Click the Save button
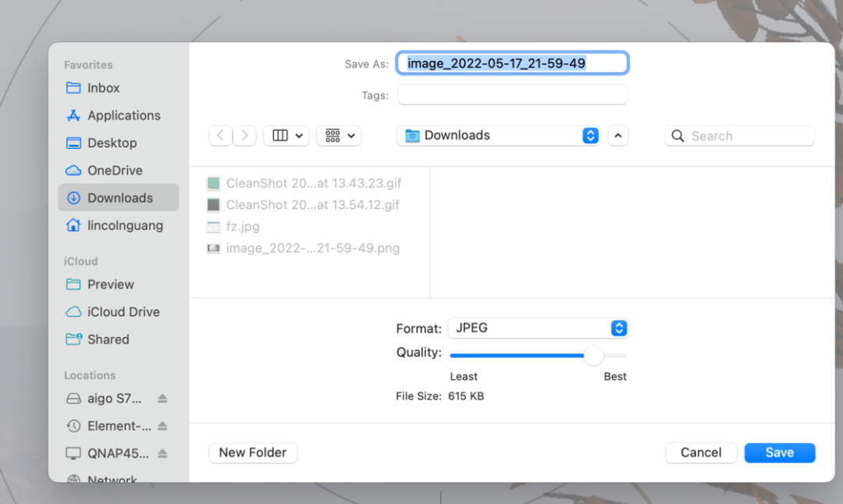 click(779, 453)
